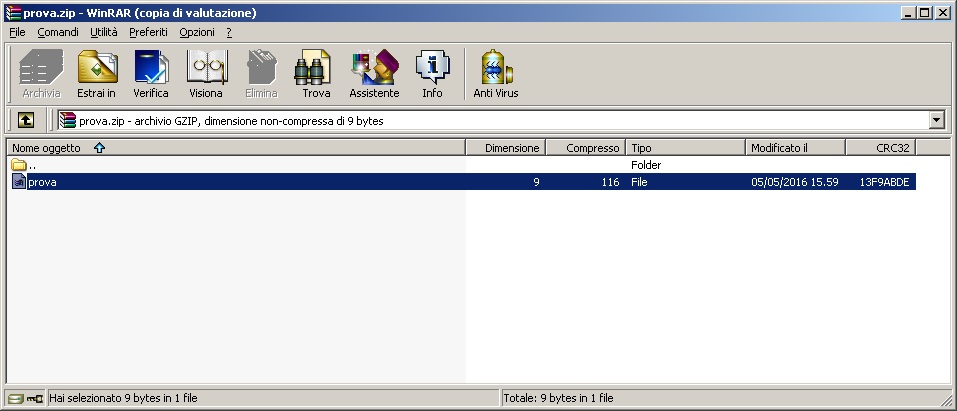957x411 pixels.
Task: Open the Utilità menu
Action: point(104,32)
